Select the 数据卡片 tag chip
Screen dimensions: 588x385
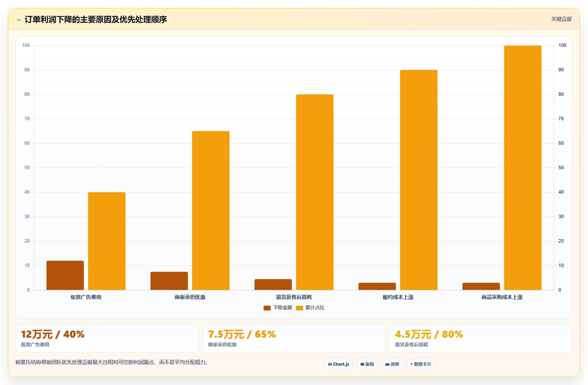421,364
